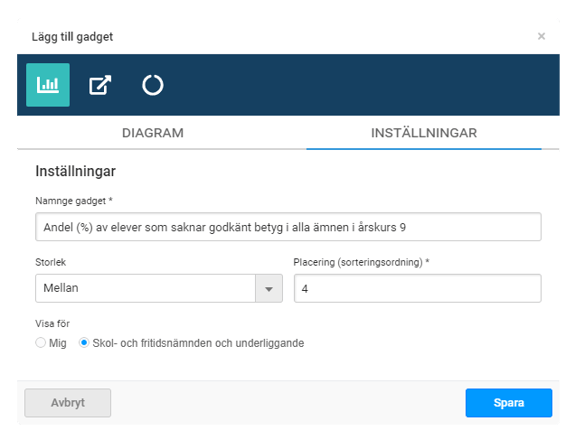
Task: Click the Storlek label
Action: 51,262
